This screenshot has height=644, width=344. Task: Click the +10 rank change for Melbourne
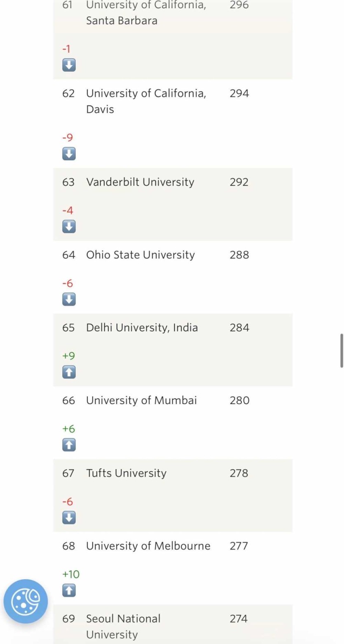point(71,574)
